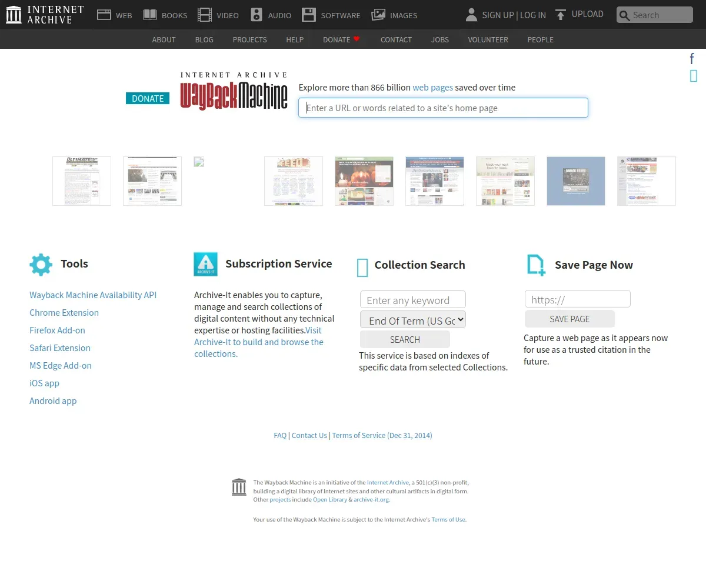Open the Audio speaker icon
This screenshot has width=706, height=588.
point(257,15)
